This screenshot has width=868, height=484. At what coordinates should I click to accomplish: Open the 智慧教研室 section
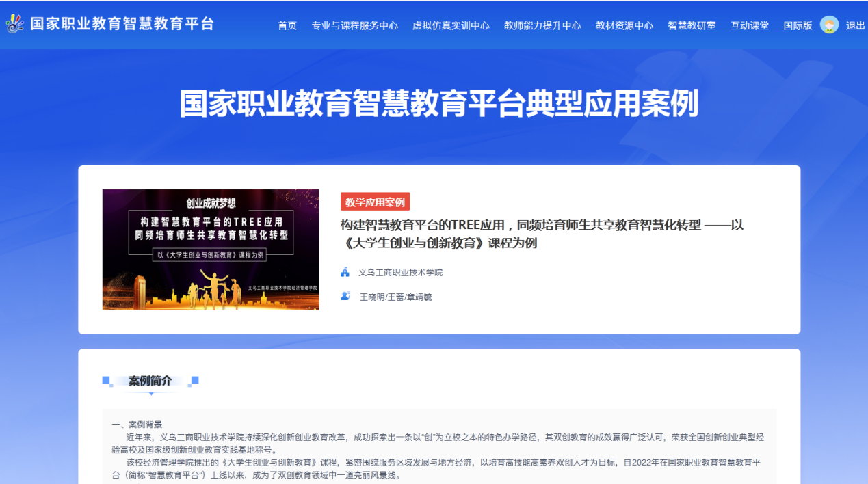point(692,25)
